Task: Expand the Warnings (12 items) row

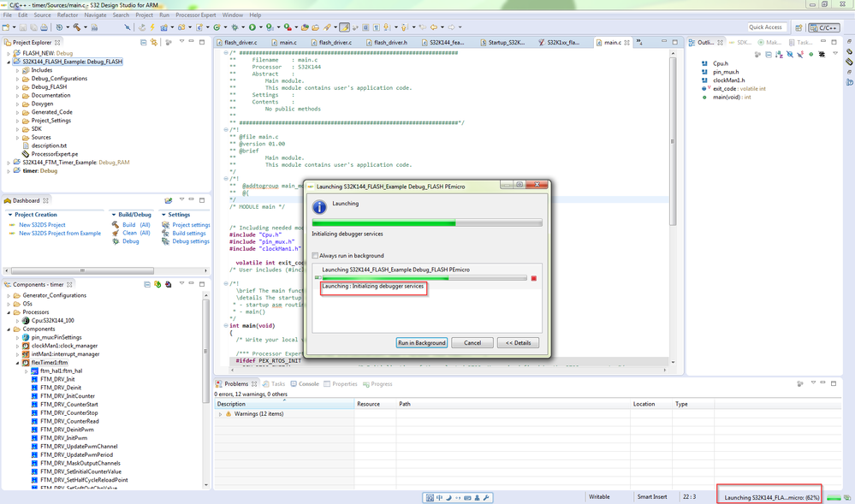Action: [220, 414]
